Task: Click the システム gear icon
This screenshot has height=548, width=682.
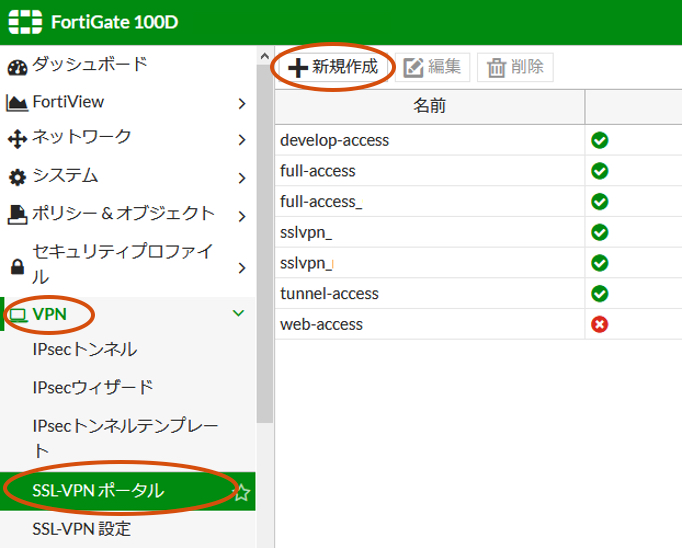Action: tap(17, 177)
